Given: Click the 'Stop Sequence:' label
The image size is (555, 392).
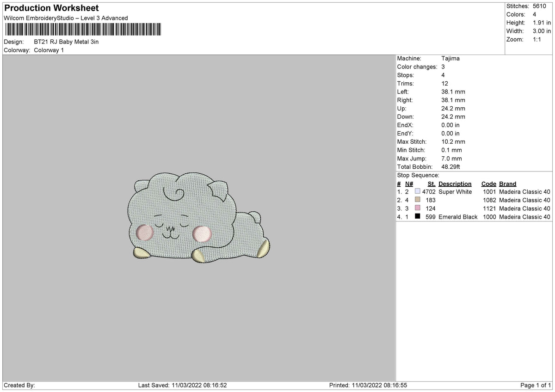Looking at the screenshot, I should [418, 175].
